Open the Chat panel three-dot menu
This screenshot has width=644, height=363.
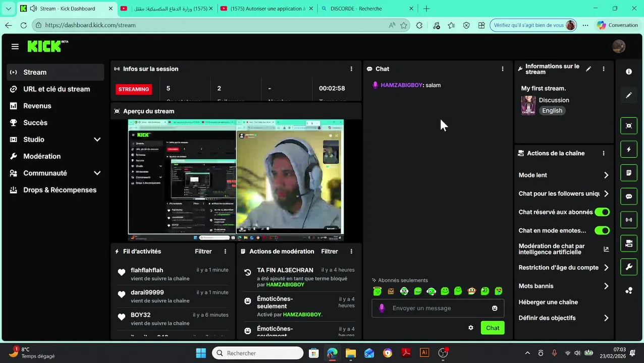click(x=502, y=69)
